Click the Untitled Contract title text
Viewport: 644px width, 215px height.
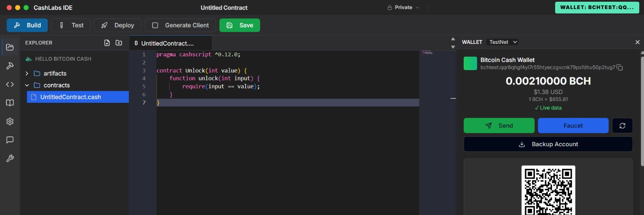224,8
